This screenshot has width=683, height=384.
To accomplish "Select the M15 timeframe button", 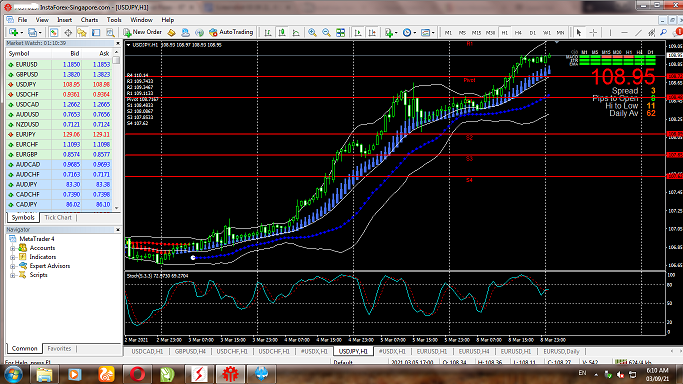I will point(477,33).
